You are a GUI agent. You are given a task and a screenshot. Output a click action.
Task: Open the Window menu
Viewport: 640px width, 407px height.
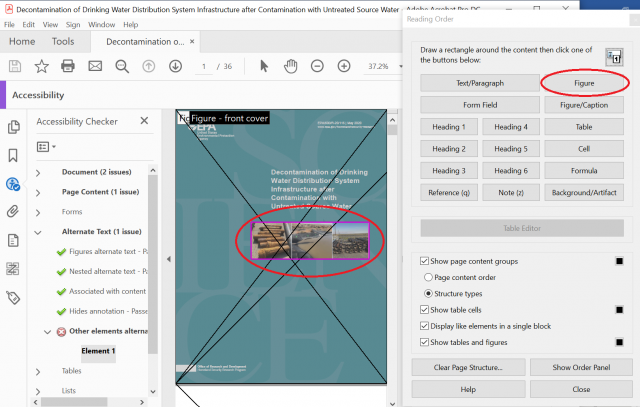point(101,24)
